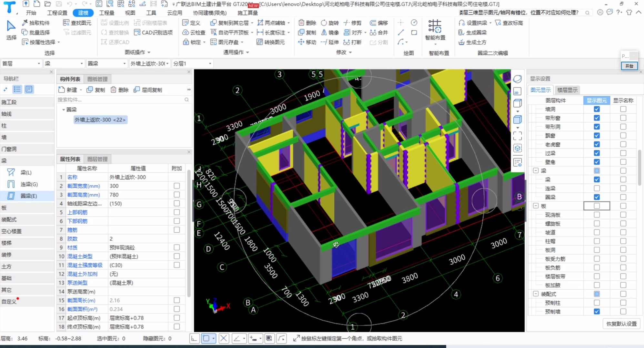Viewport: 644px width, 348px height.
Task: Open CAD识别选项 settings
Action: tap(153, 32)
